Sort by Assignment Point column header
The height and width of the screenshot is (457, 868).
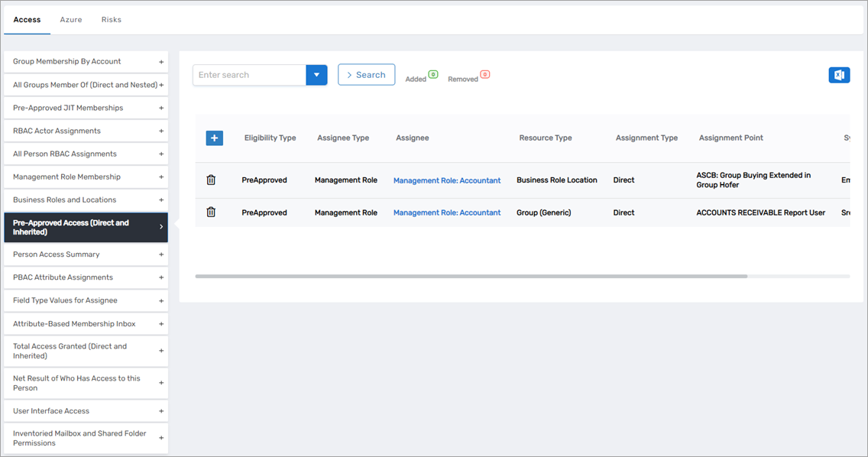coord(730,138)
